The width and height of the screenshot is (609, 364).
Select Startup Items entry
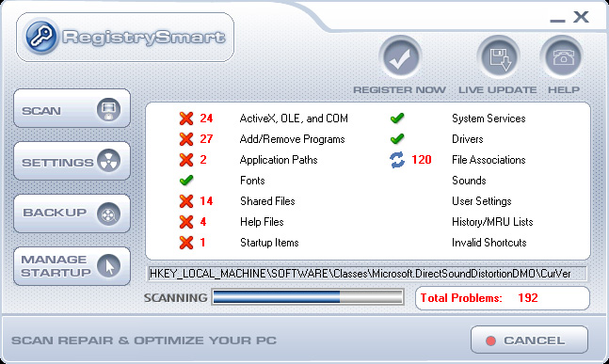269,243
